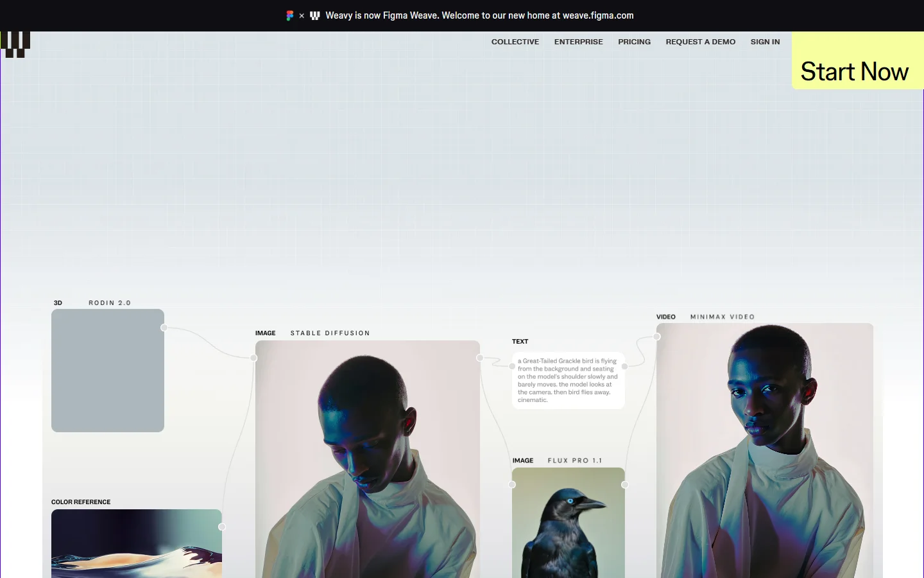
Task: Click the Weavy logo in top-left corner
Action: click(15, 44)
